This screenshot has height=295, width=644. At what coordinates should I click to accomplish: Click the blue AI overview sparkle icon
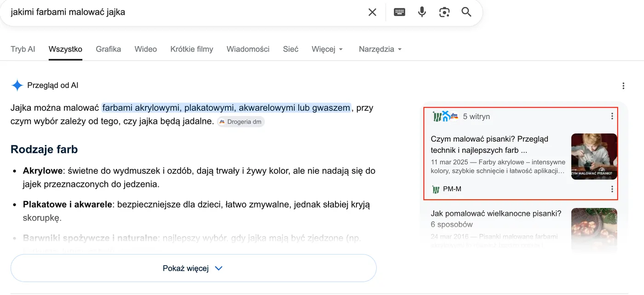(x=17, y=85)
